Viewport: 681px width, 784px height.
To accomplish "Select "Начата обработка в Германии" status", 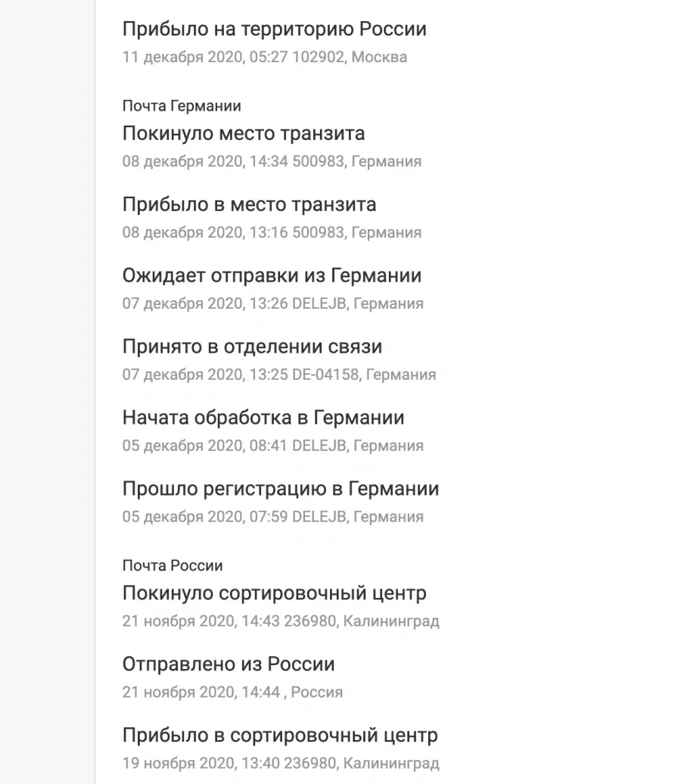I will point(263,418).
